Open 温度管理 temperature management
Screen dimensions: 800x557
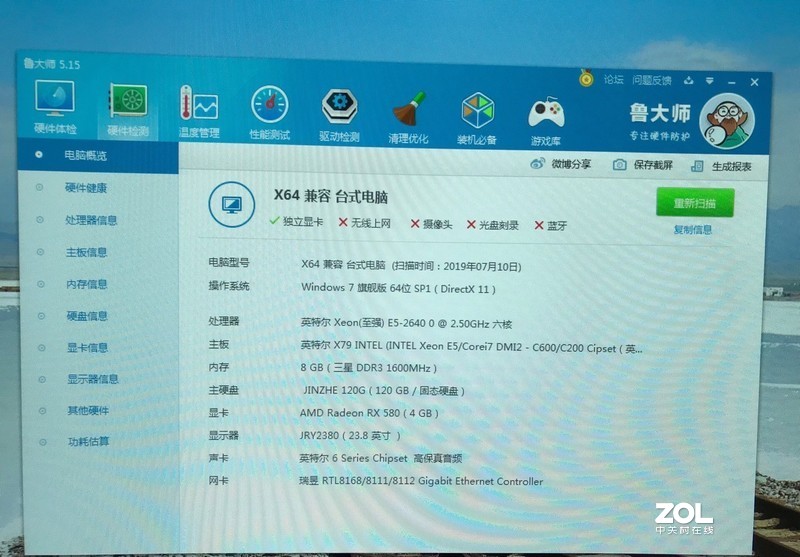(199, 112)
